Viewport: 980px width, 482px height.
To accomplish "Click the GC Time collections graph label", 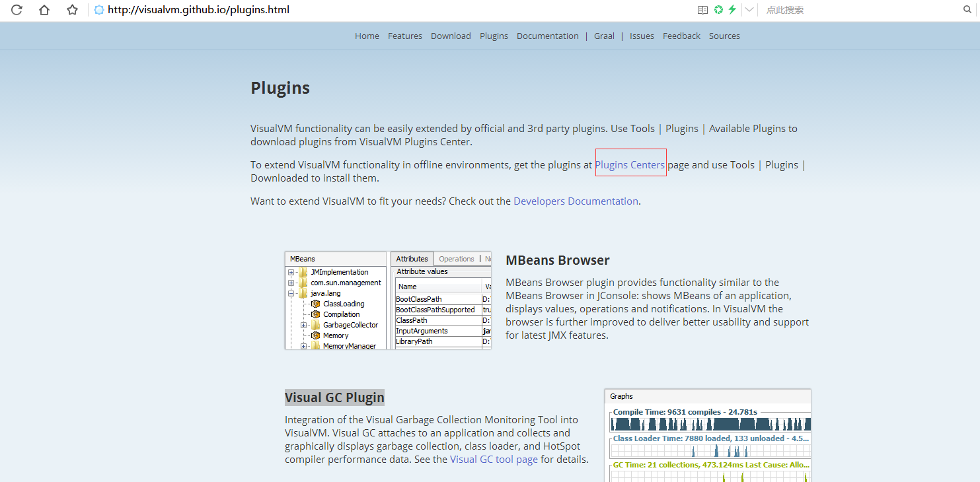I will click(x=710, y=465).
